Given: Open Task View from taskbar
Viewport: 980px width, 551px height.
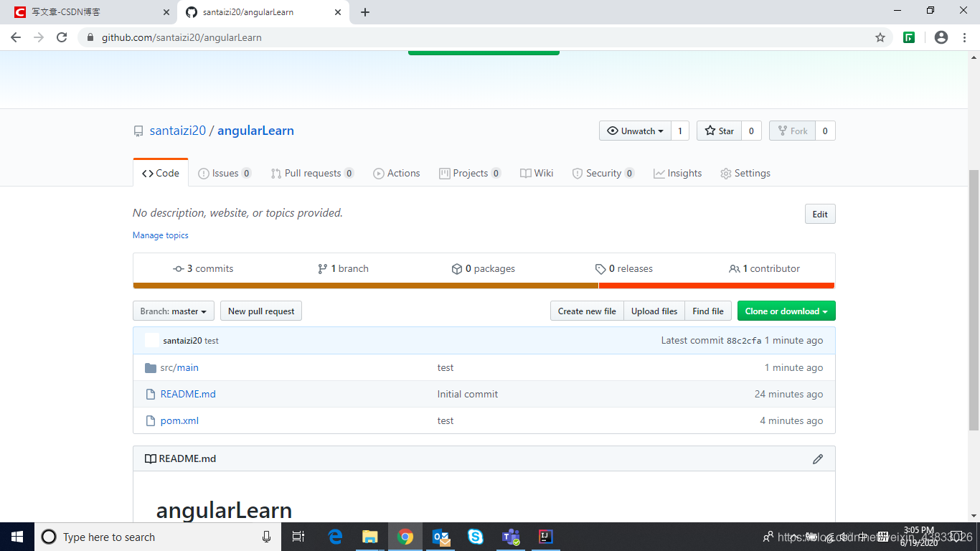Looking at the screenshot, I should pyautogui.click(x=298, y=537).
